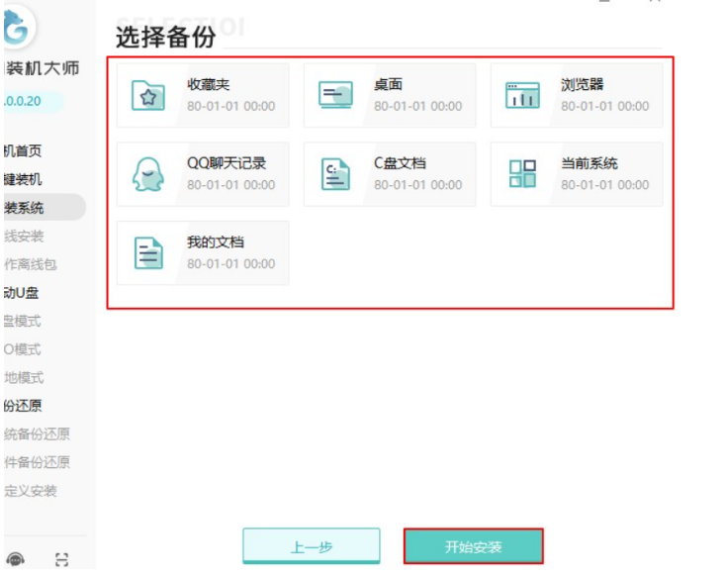This screenshot has width=728, height=578.
Task: Click the 我的文档 document icon
Action: click(x=148, y=253)
